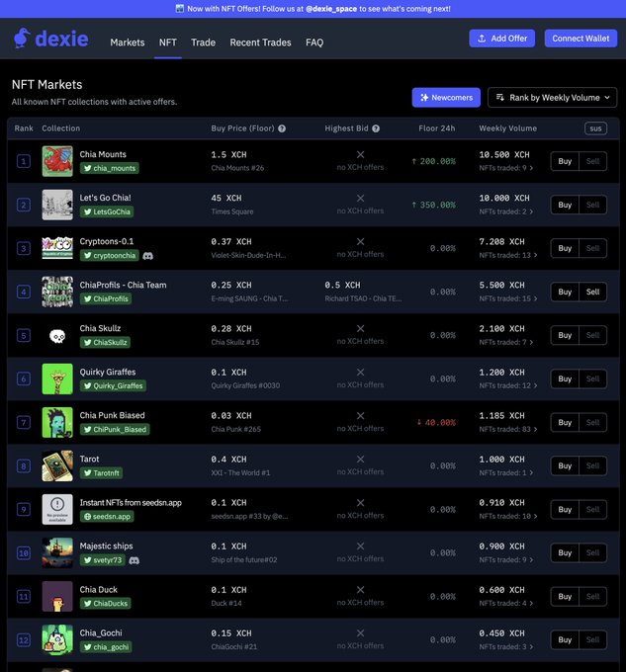Open Quirky_Giraffes Twitter tag
Image resolution: width=626 pixels, height=672 pixels.
pos(113,385)
